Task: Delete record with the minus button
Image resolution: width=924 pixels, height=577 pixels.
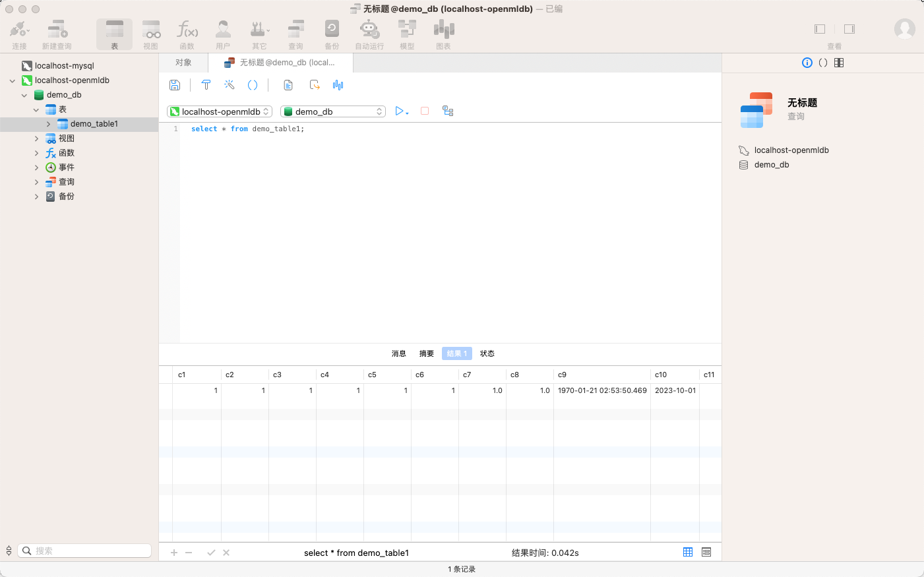Action: [189, 553]
